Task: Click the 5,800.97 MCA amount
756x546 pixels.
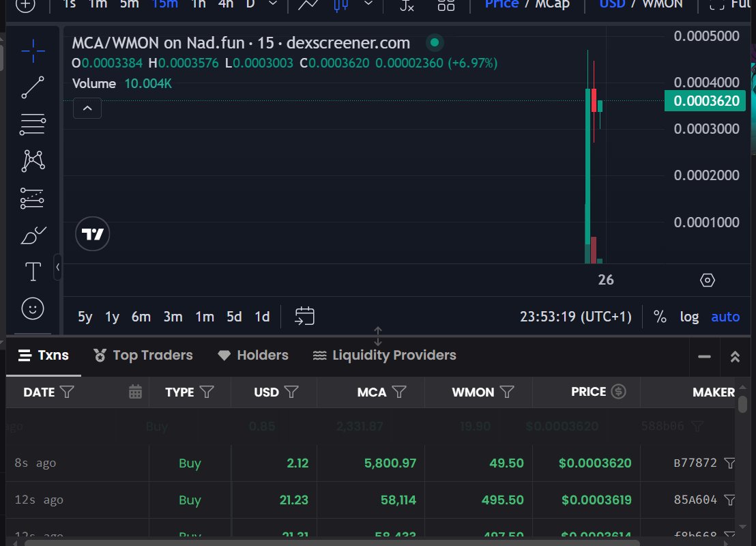Action: pos(390,463)
